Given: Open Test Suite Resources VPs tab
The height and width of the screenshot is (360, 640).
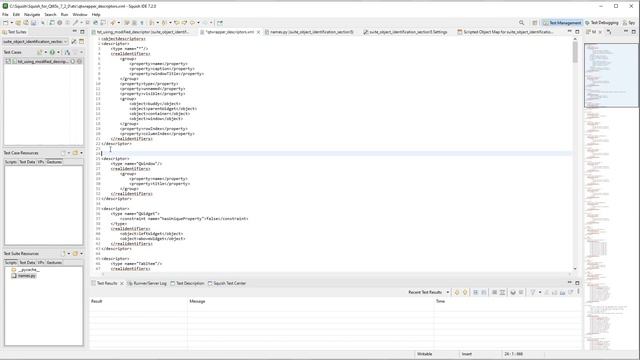Looking at the screenshot, I should 41,262.
